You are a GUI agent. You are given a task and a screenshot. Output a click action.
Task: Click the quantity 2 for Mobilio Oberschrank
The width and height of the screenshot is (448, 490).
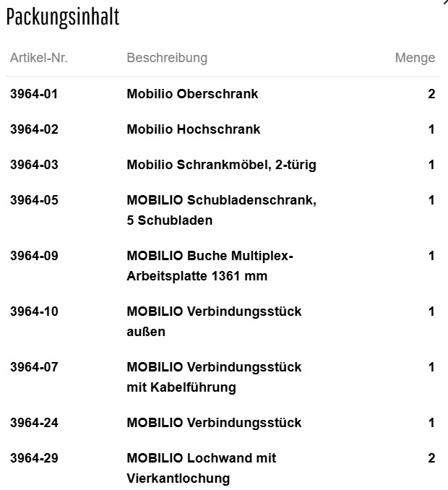(x=431, y=94)
